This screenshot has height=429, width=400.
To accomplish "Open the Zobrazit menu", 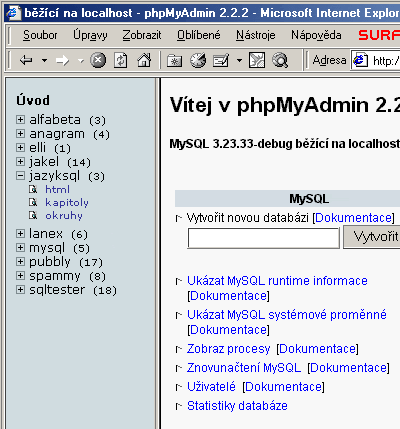I will coord(142,35).
